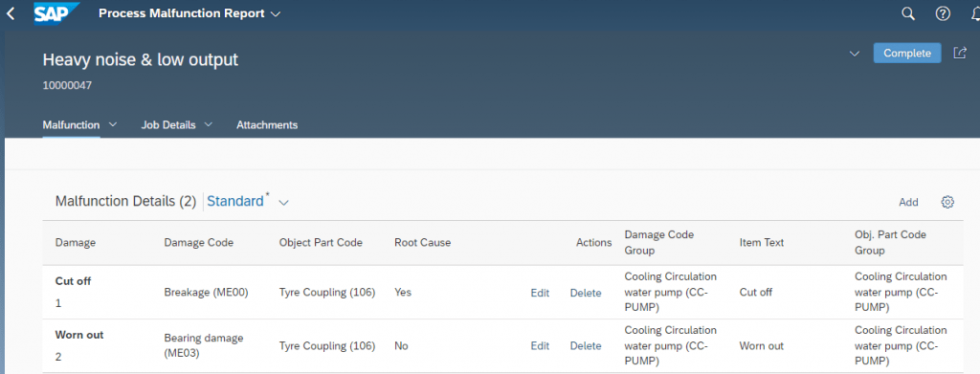Click the Standard view name

[x=235, y=201]
